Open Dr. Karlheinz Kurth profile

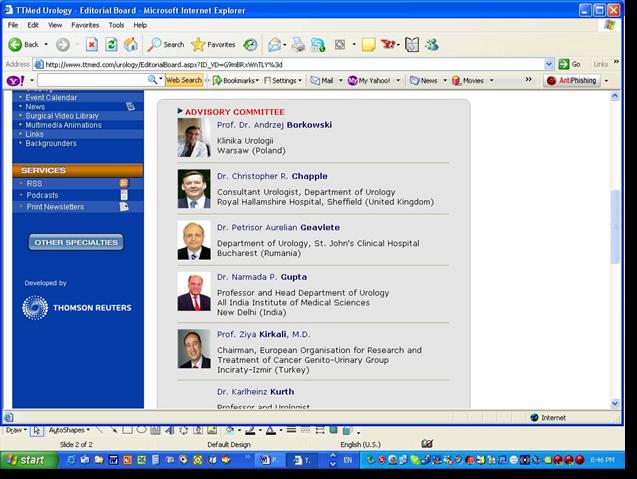point(256,392)
